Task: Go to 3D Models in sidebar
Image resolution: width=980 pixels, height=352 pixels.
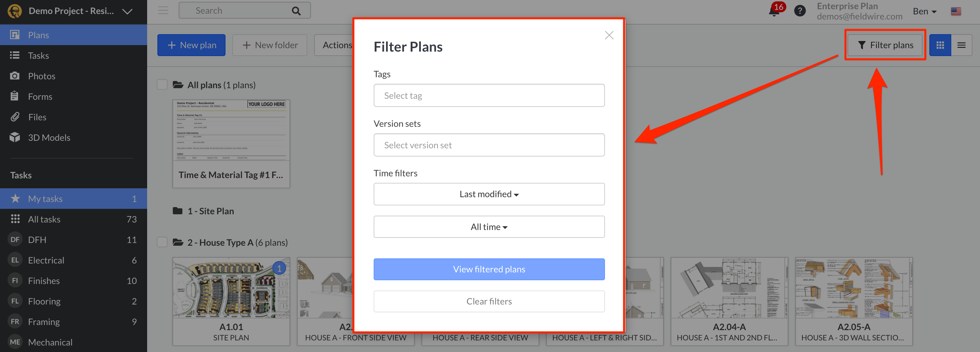Action: (x=49, y=138)
